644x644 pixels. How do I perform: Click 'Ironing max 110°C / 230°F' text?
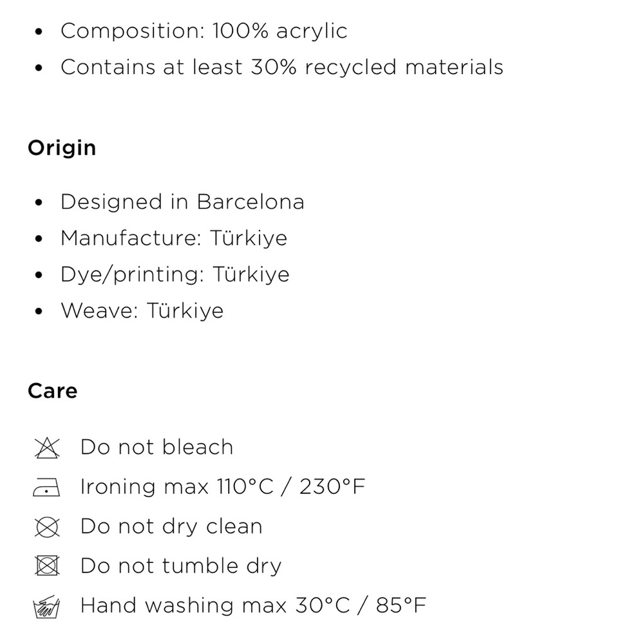tap(223, 487)
